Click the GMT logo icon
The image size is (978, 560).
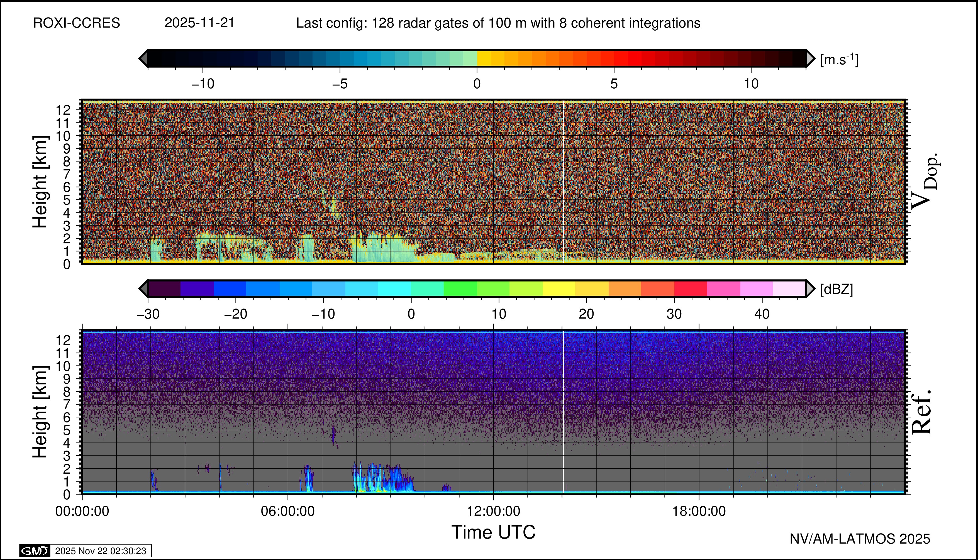click(35, 551)
